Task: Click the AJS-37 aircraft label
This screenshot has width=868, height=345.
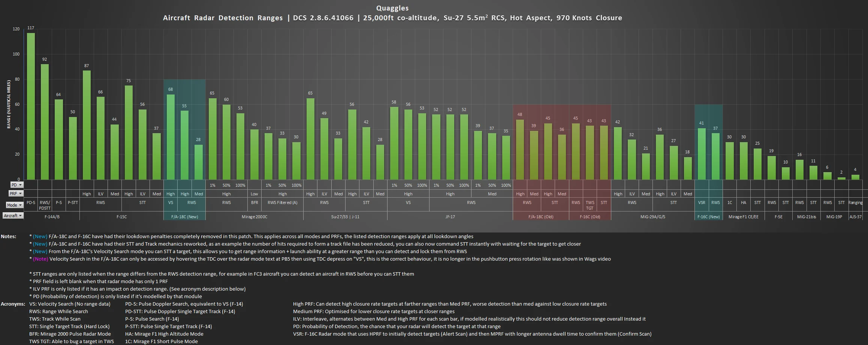Action: tap(855, 217)
